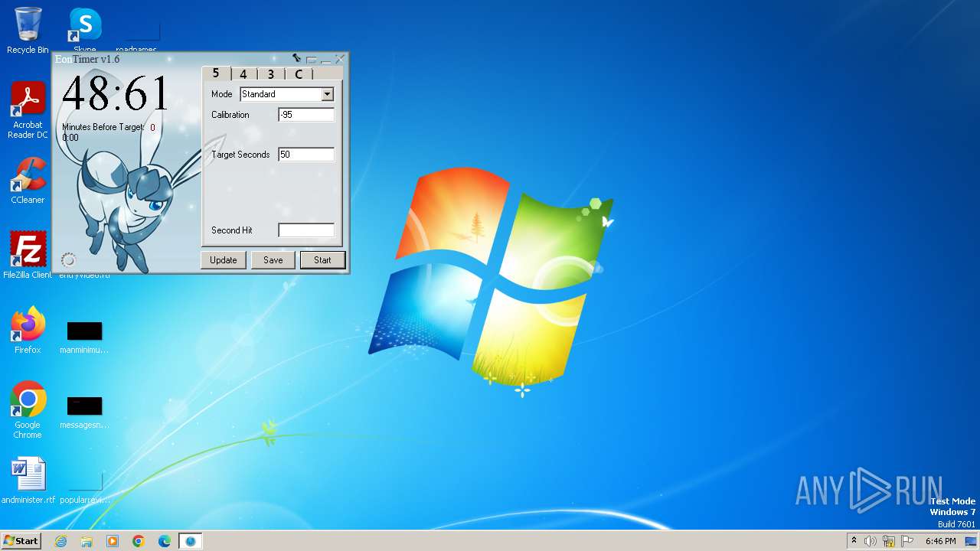Image resolution: width=980 pixels, height=551 pixels.
Task: Click the Second Hit input field
Action: click(x=306, y=230)
